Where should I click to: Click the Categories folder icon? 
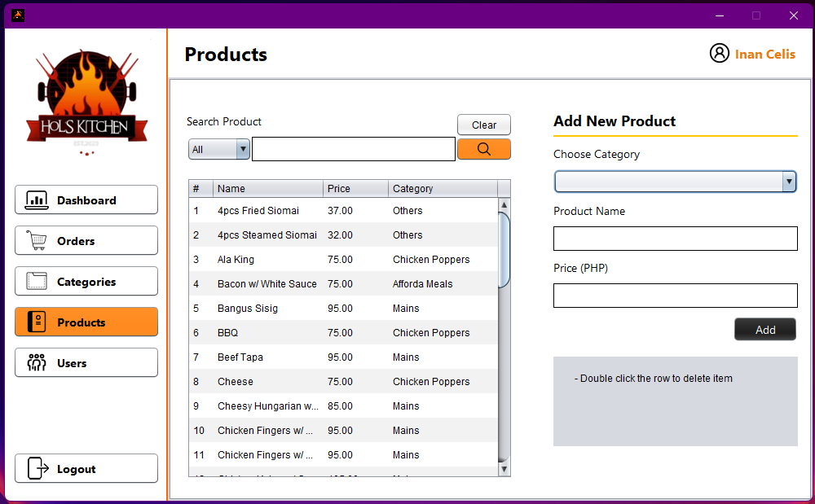point(37,282)
